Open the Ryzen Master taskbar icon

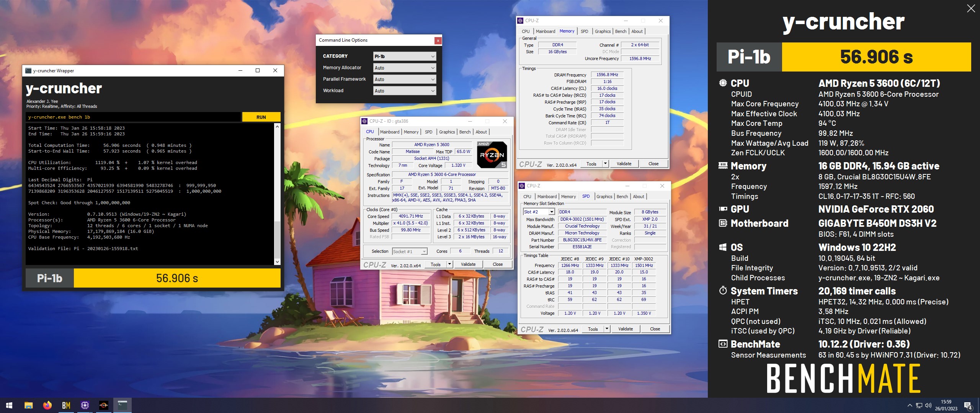point(103,405)
